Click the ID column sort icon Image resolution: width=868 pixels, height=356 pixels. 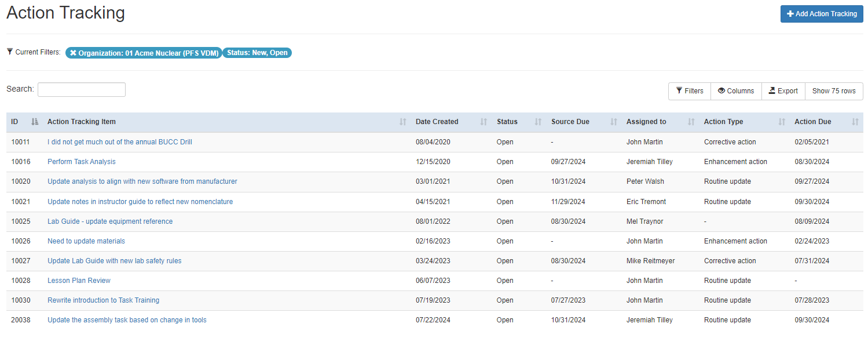35,122
